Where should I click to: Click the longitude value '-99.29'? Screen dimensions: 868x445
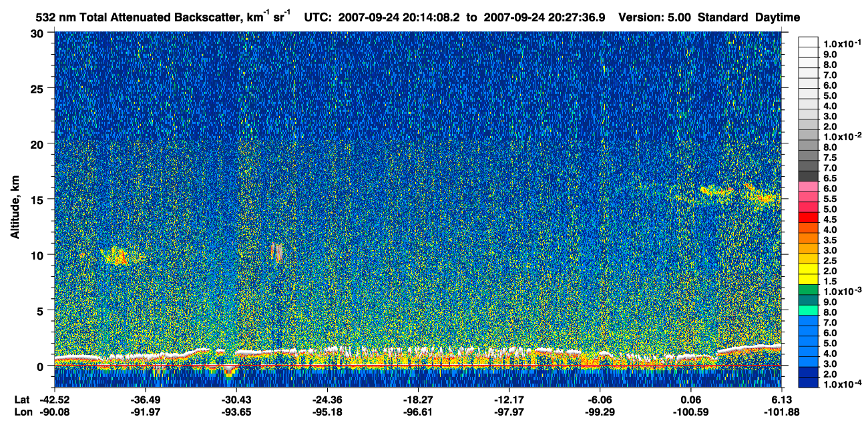coord(600,412)
